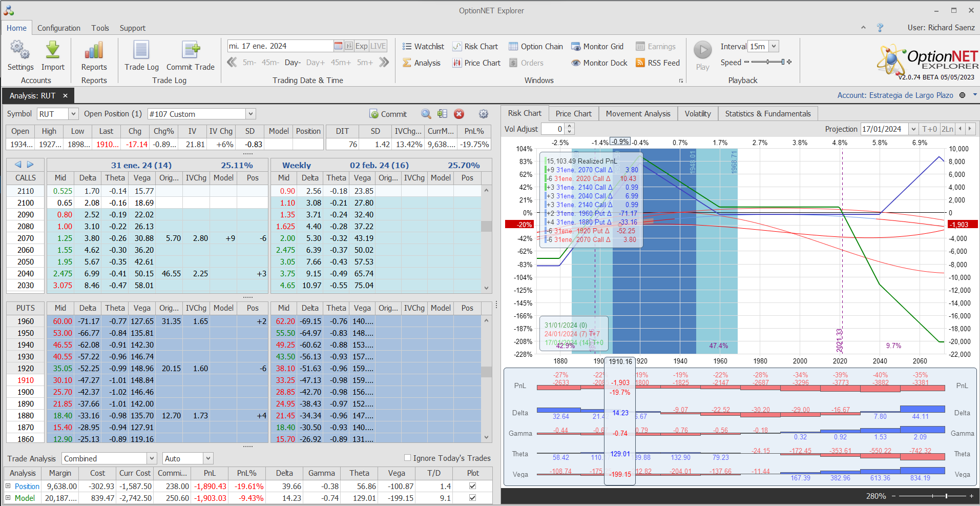Click the zoom plus button at bottom right
Image resolution: width=980 pixels, height=506 pixels.
pos(971,496)
